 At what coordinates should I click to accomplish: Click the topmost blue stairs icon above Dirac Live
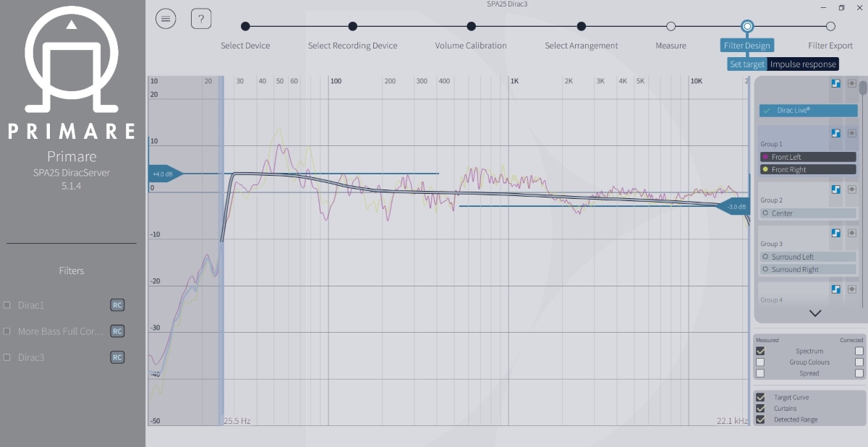(835, 84)
